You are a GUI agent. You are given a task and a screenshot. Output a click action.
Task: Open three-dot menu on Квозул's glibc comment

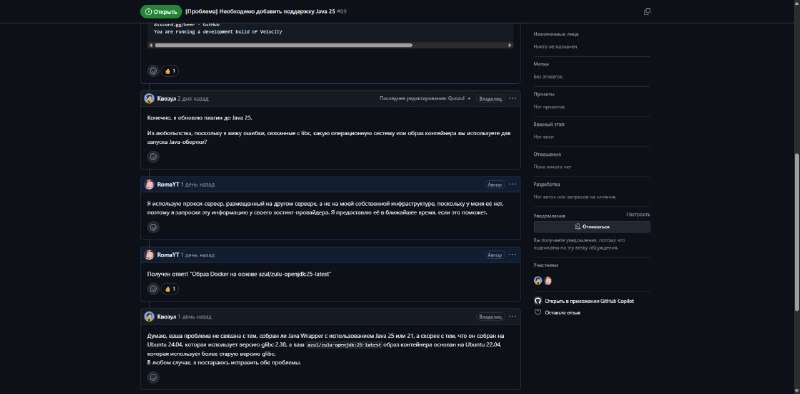[512, 316]
